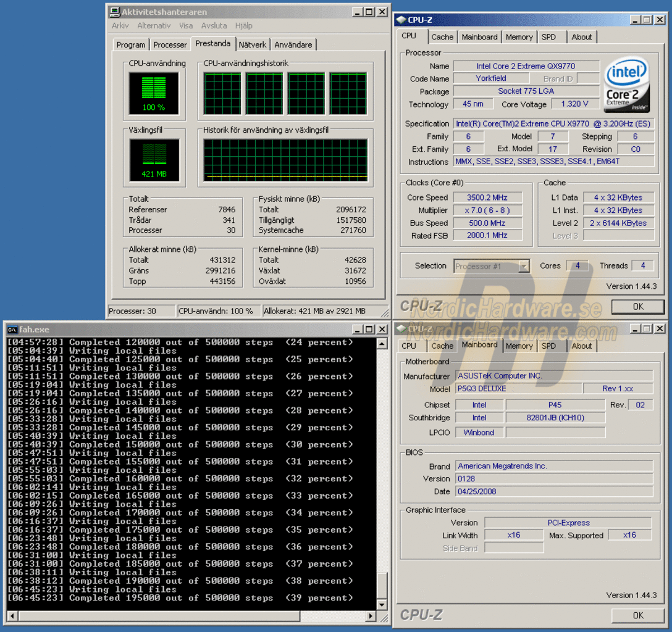Click status bar entry Processer: 30
672x632 pixels.
(x=141, y=311)
